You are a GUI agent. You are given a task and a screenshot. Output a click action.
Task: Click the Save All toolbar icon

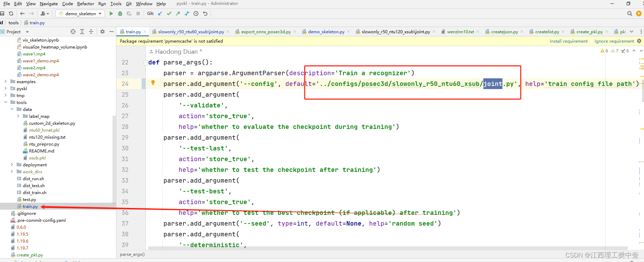[x=2, y=14]
